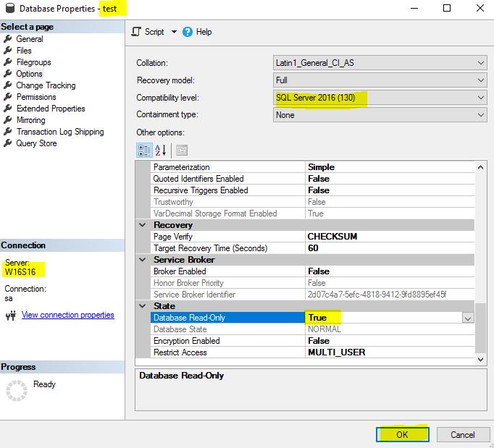The width and height of the screenshot is (494, 448).
Task: Select the Restrict Access row
Action: coord(312,352)
